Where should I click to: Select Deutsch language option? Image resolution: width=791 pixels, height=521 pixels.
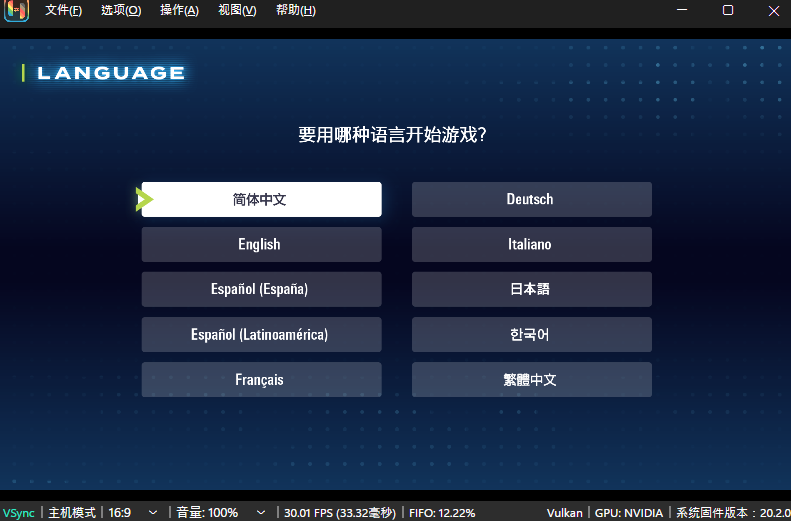point(531,199)
